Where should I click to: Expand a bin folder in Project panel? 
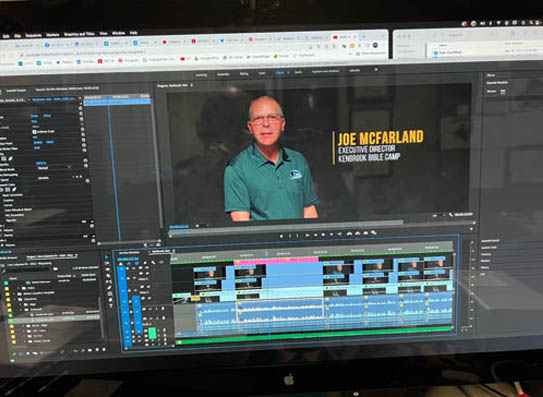[19, 288]
